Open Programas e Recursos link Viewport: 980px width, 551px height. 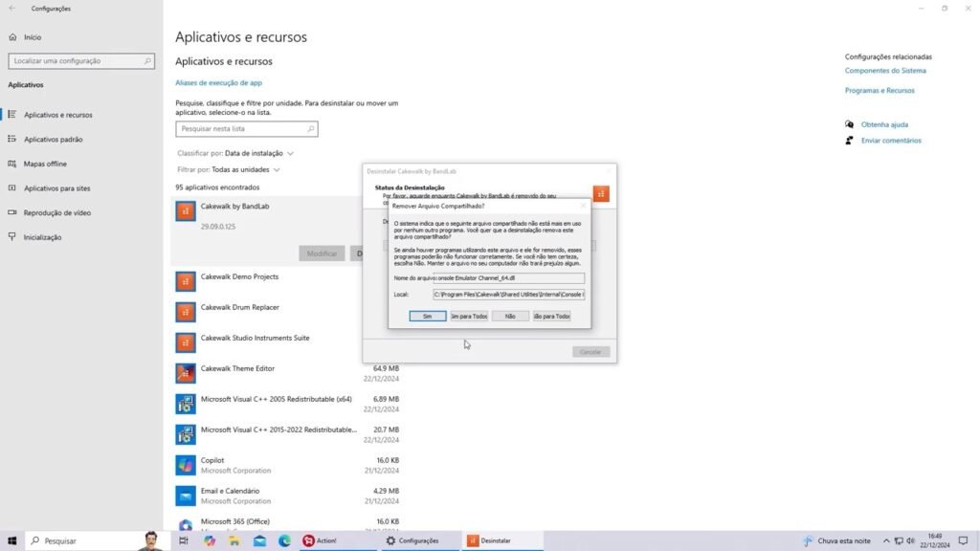(x=880, y=91)
